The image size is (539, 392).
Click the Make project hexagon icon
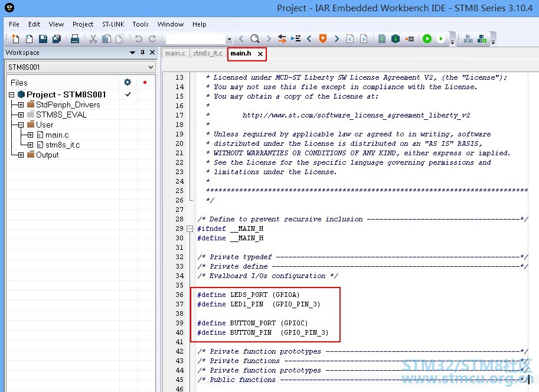pos(396,38)
